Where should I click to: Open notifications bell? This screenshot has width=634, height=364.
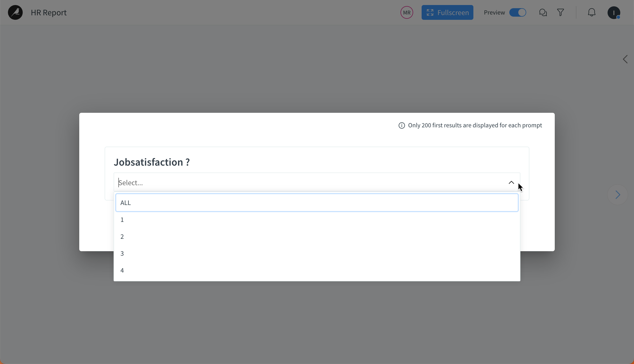tap(592, 12)
